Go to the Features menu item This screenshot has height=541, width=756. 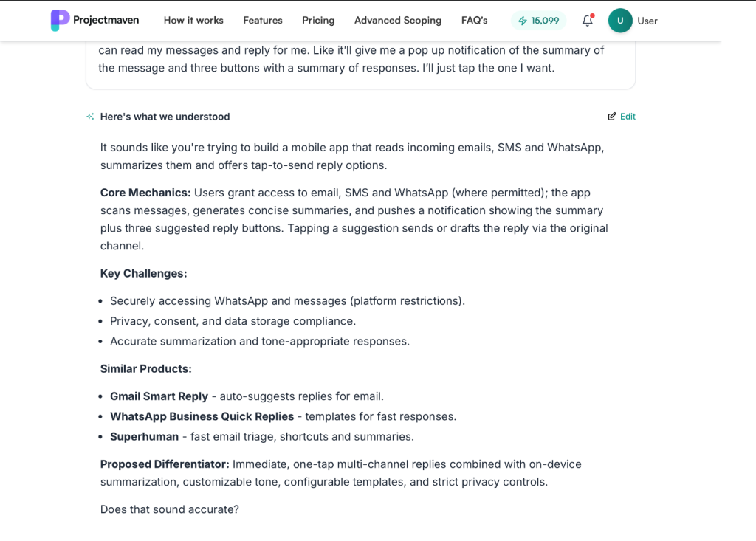coord(262,21)
